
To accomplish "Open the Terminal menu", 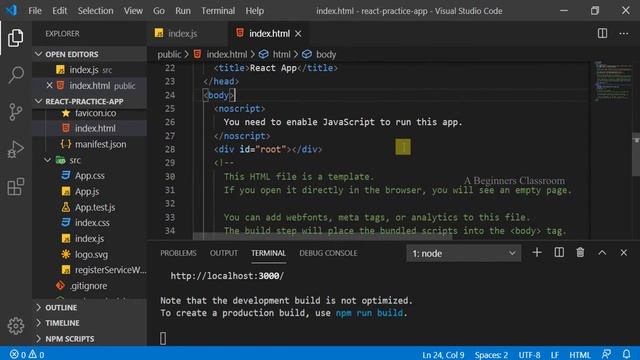I will click(218, 11).
